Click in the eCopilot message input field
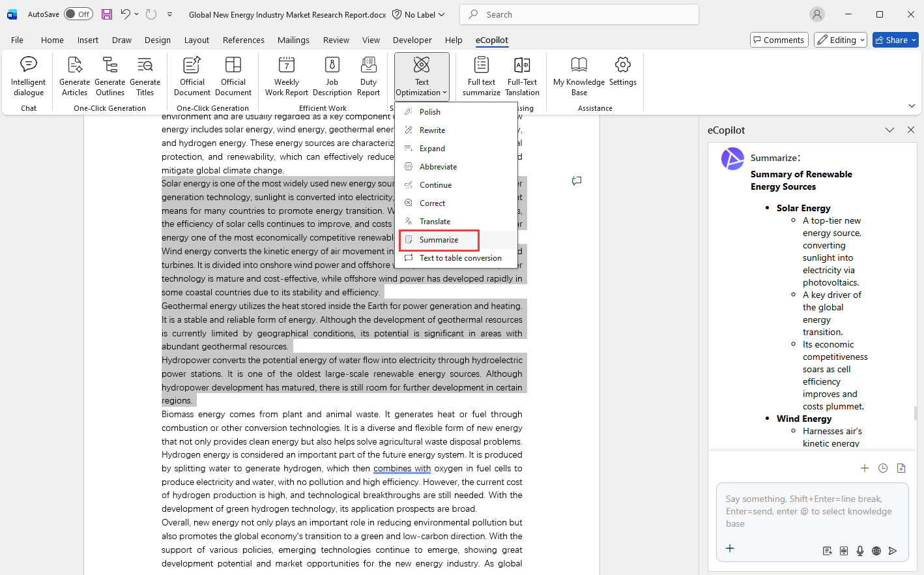Screen dimensions: 924x575 808,511
